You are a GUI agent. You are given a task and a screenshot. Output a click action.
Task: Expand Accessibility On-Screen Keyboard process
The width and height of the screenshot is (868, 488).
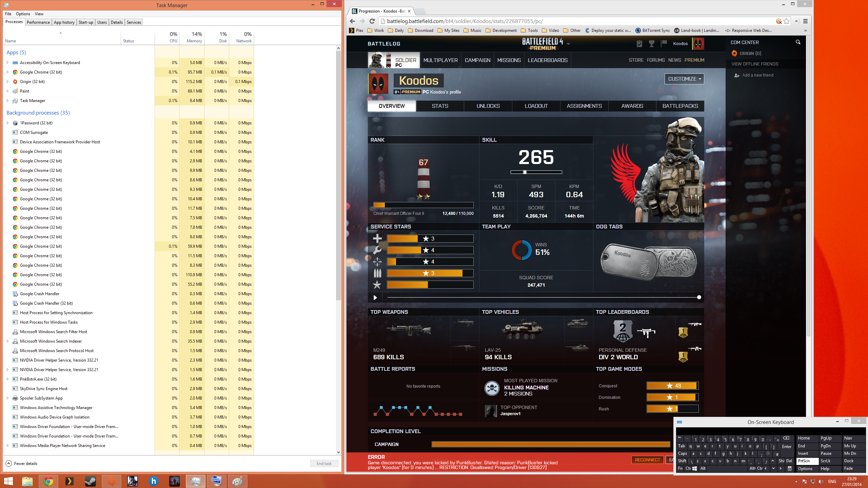(7, 63)
